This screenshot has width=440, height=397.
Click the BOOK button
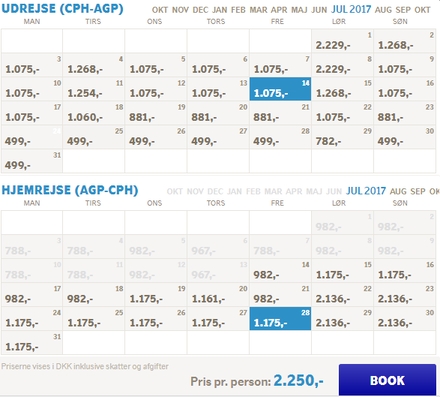(387, 380)
